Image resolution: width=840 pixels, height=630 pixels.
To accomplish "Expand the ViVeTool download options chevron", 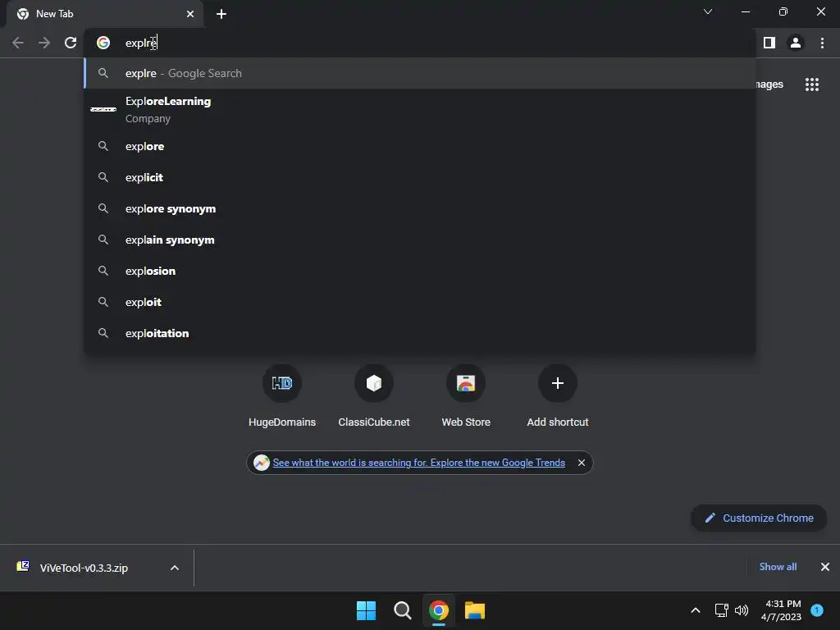I will [175, 568].
